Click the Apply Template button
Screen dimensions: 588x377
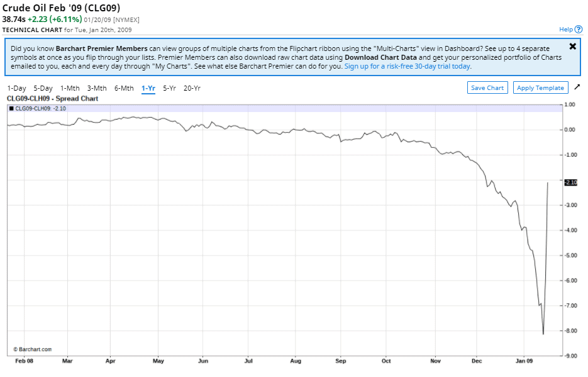point(540,87)
